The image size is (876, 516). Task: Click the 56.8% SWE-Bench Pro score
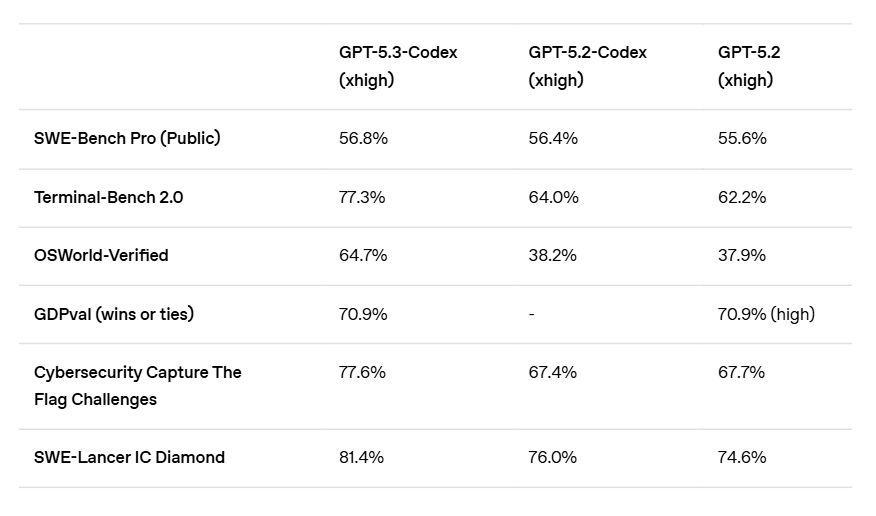[x=363, y=139]
